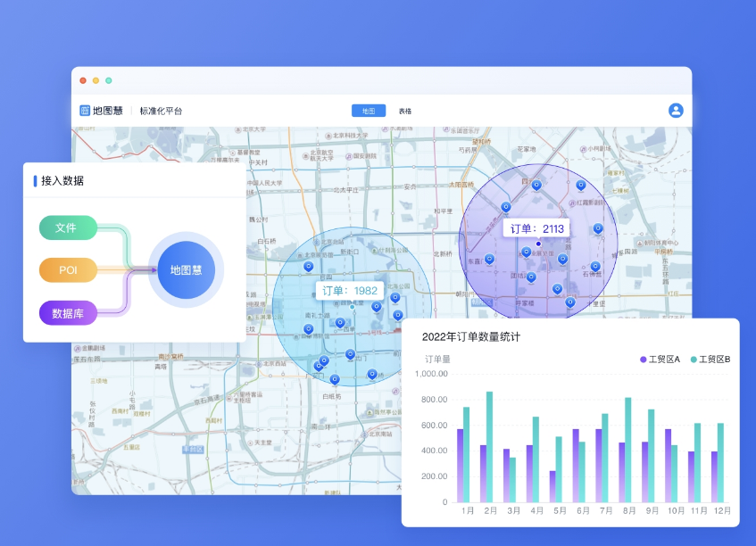756x546 pixels.
Task: Click the 订单：1982 map tooltip
Action: click(350, 291)
